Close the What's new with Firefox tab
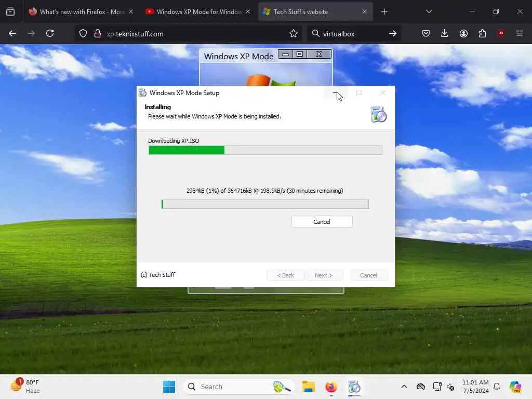 131,11
